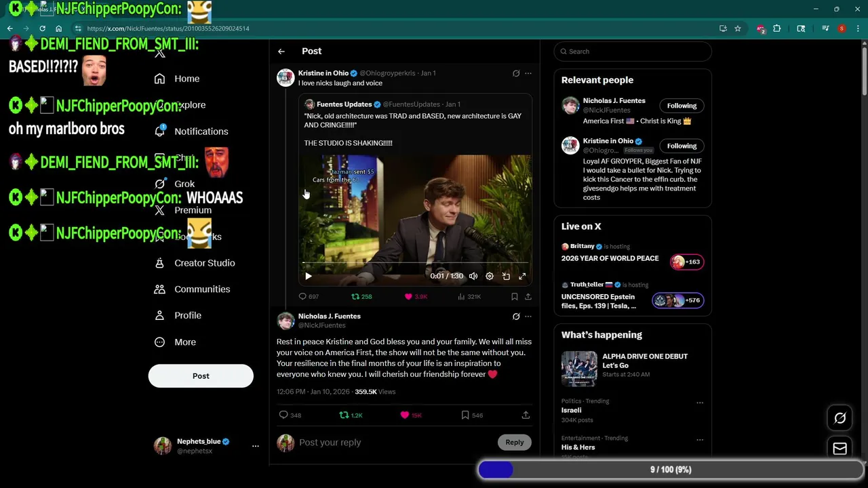
Task: Click Kristine in Ohio's avatar on the post
Action: click(x=285, y=77)
